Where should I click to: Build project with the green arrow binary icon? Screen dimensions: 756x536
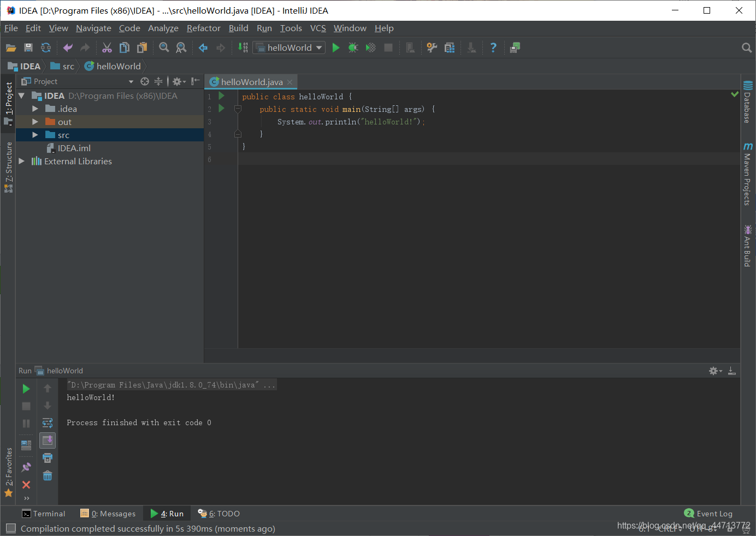[x=243, y=48]
